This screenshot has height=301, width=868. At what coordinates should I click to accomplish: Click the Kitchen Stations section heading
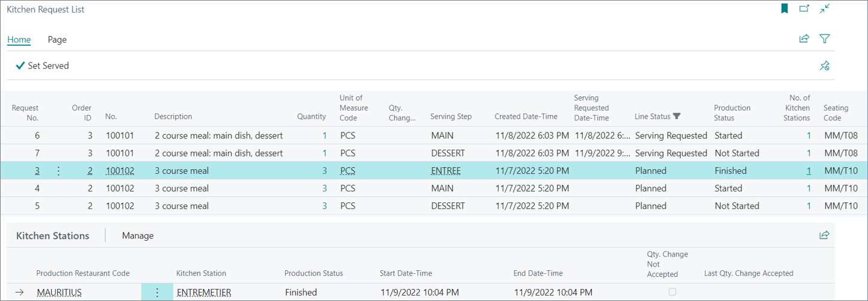tap(53, 235)
